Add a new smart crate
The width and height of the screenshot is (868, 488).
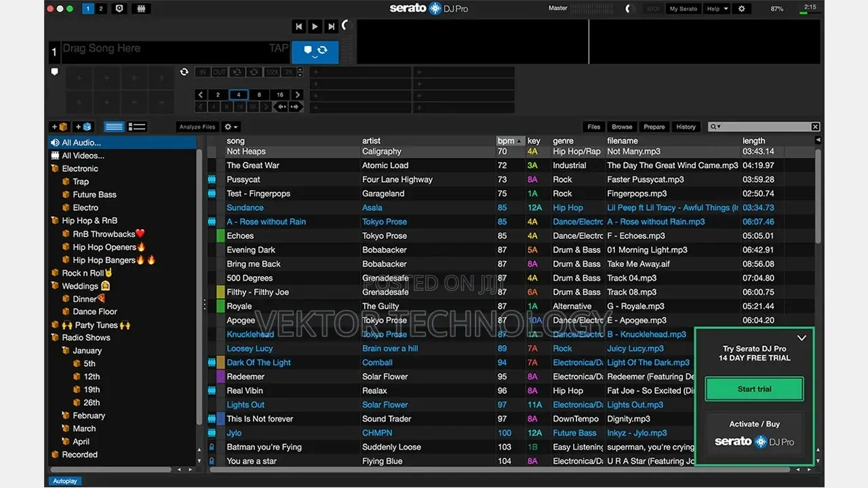pos(83,127)
